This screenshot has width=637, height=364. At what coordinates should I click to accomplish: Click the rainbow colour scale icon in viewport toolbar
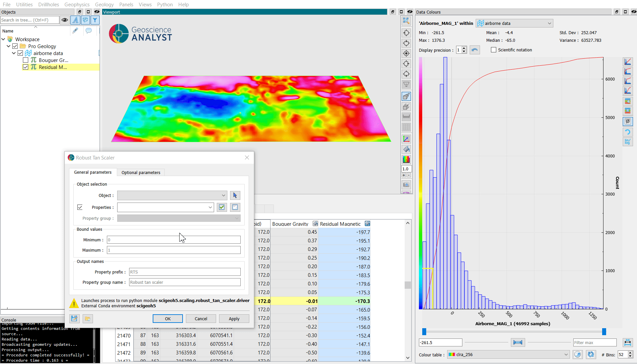(x=406, y=159)
